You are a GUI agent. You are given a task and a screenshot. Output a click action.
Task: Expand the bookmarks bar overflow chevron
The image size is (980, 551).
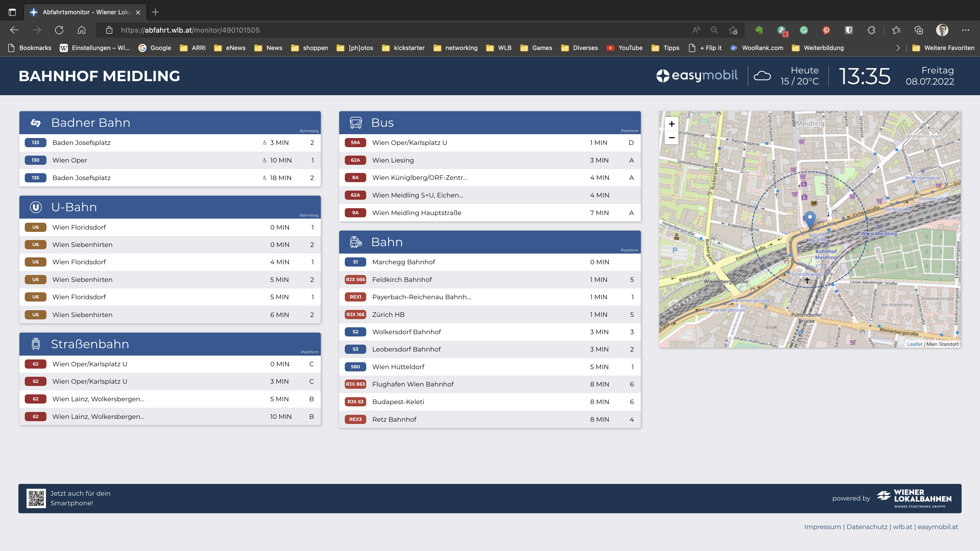coord(898,48)
